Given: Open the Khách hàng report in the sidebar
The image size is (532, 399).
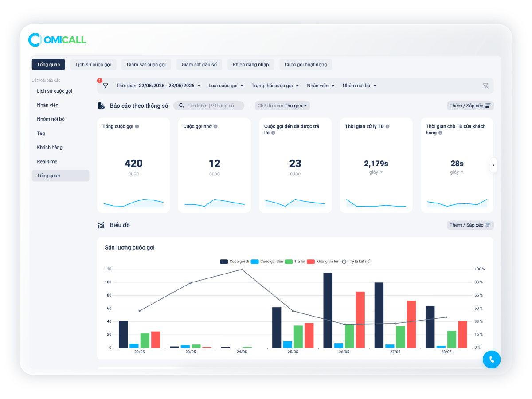Looking at the screenshot, I should click(x=60, y=148).
